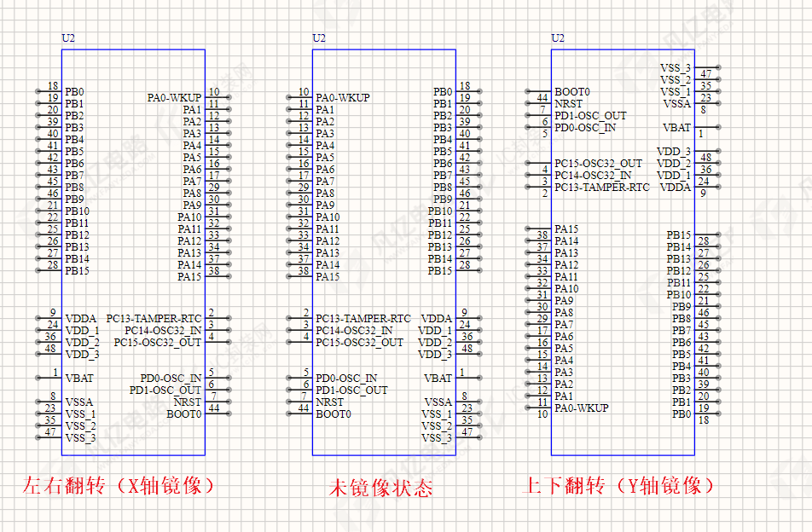812x532 pixels.
Task: Select PC13-TAMPER-RTC label in the 未镜像状态 symbol
Action: pos(363,319)
